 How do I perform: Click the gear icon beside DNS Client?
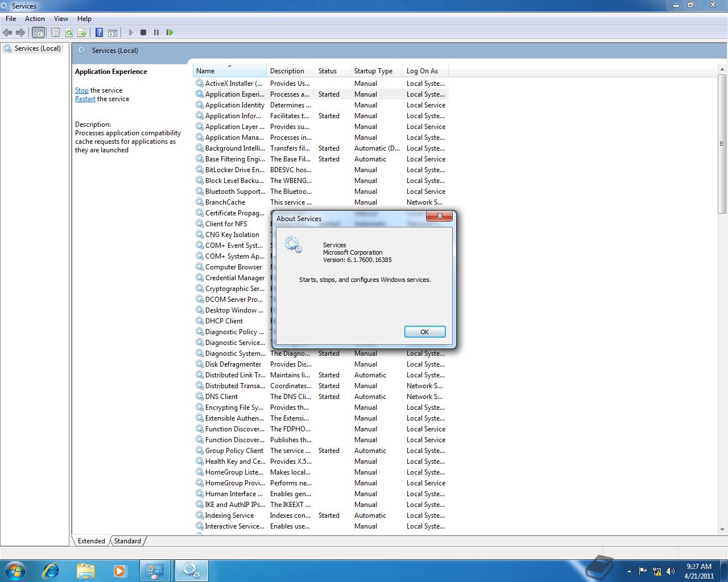[x=200, y=396]
